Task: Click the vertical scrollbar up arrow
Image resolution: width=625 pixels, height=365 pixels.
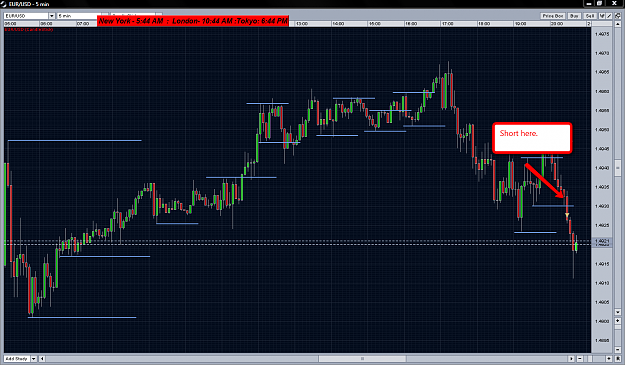Action: pos(618,24)
